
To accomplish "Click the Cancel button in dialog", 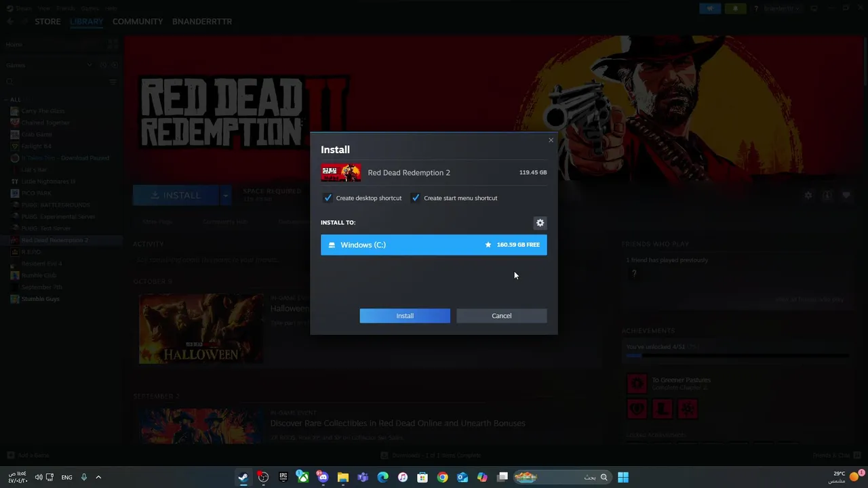I will (501, 316).
